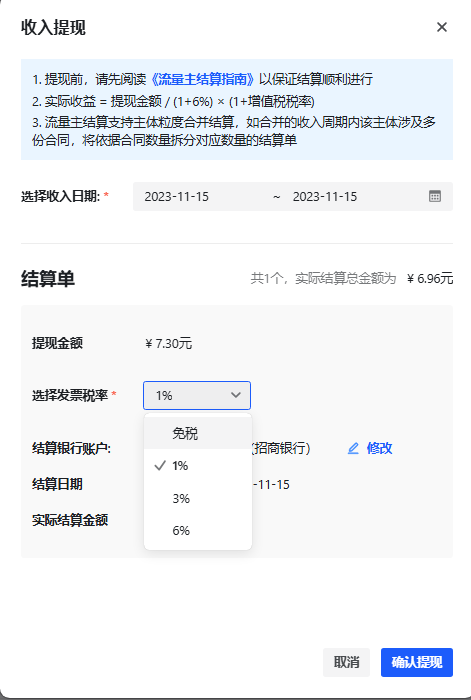Choose the 6% tax rate option
471x700 pixels.
tap(198, 530)
